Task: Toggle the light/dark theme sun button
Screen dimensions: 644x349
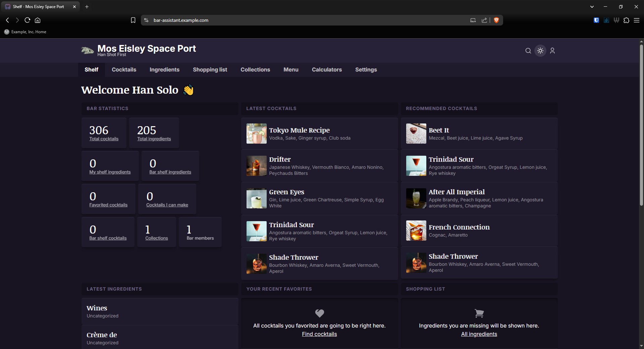Action: click(x=540, y=51)
